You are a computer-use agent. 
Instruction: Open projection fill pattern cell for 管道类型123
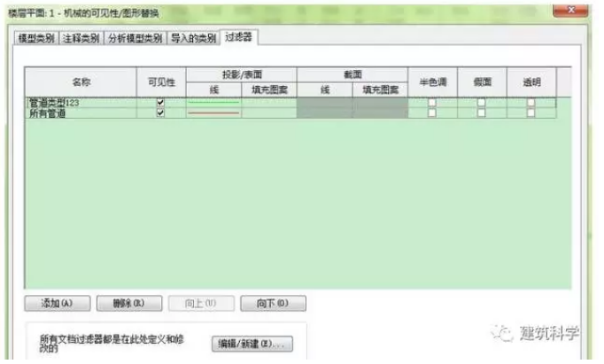(x=269, y=103)
